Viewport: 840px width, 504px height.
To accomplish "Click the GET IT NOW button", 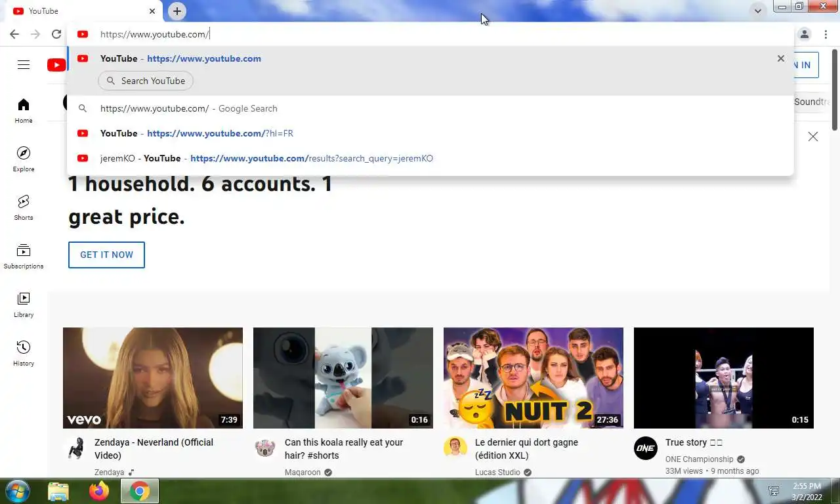I will pyautogui.click(x=106, y=255).
